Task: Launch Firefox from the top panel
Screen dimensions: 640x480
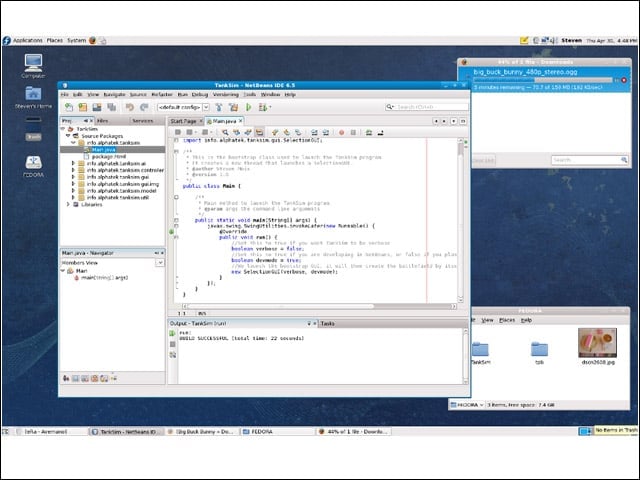Action: click(x=93, y=40)
